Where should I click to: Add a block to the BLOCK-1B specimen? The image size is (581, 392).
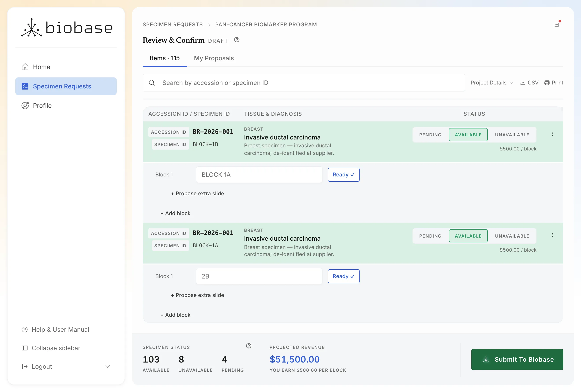(175, 213)
